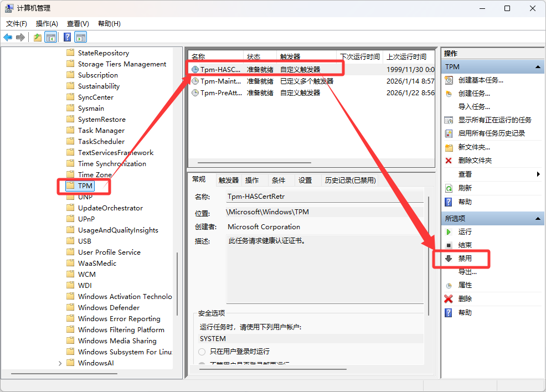The height and width of the screenshot is (392, 546).
Task: Click the Back arrow toolbar icon
Action: click(8, 37)
